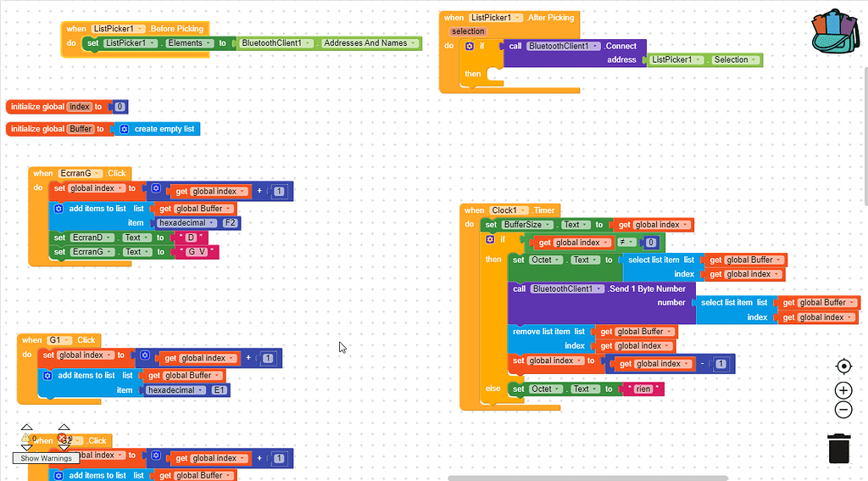868x481 pixels.
Task: Open Clock1 dropdown in Timer event
Action: click(509, 210)
